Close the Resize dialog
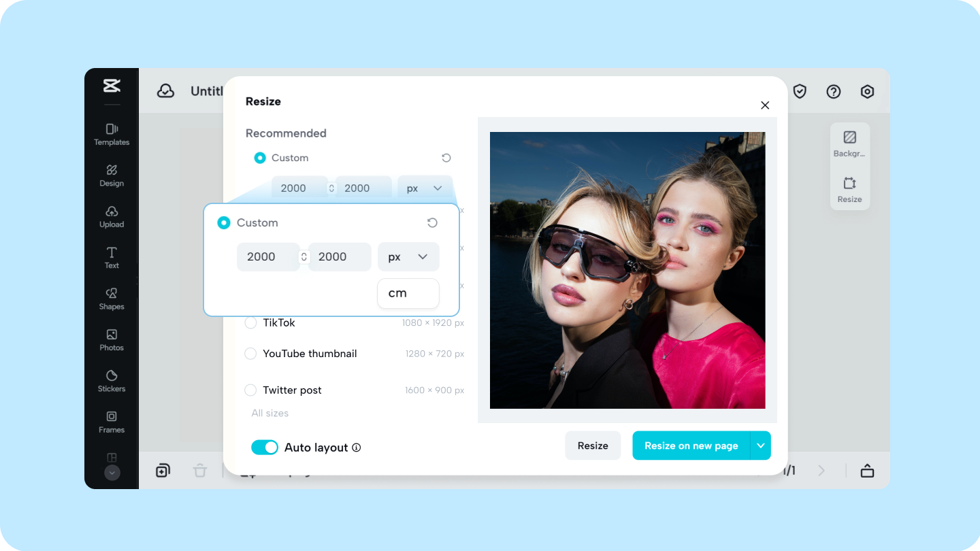 765,105
